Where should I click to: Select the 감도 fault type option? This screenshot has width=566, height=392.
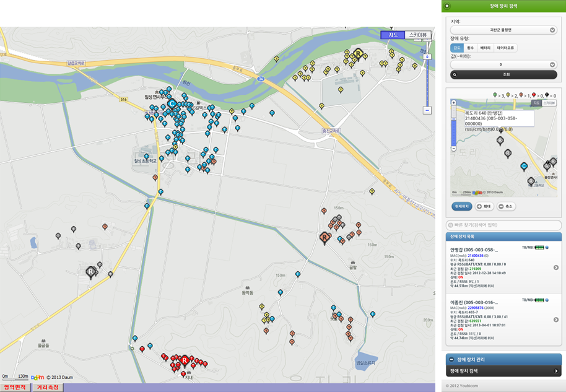click(457, 48)
